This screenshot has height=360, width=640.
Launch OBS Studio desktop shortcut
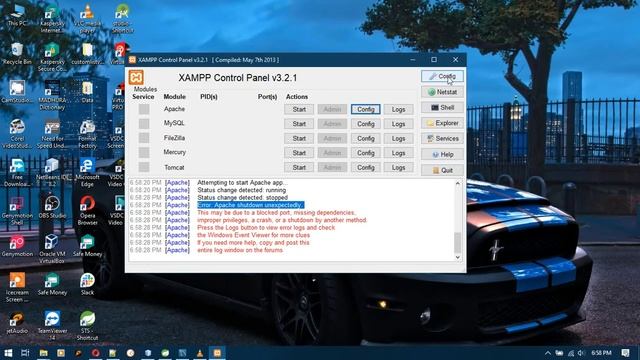point(52,207)
